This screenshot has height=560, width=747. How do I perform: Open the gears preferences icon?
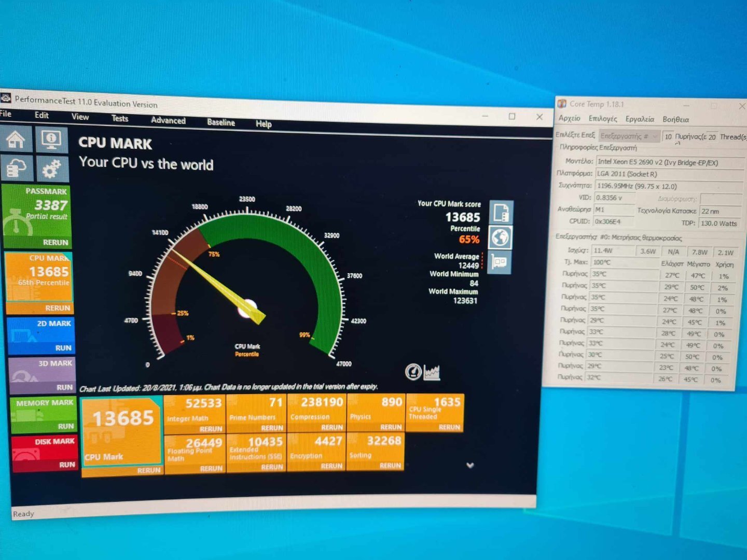51,169
